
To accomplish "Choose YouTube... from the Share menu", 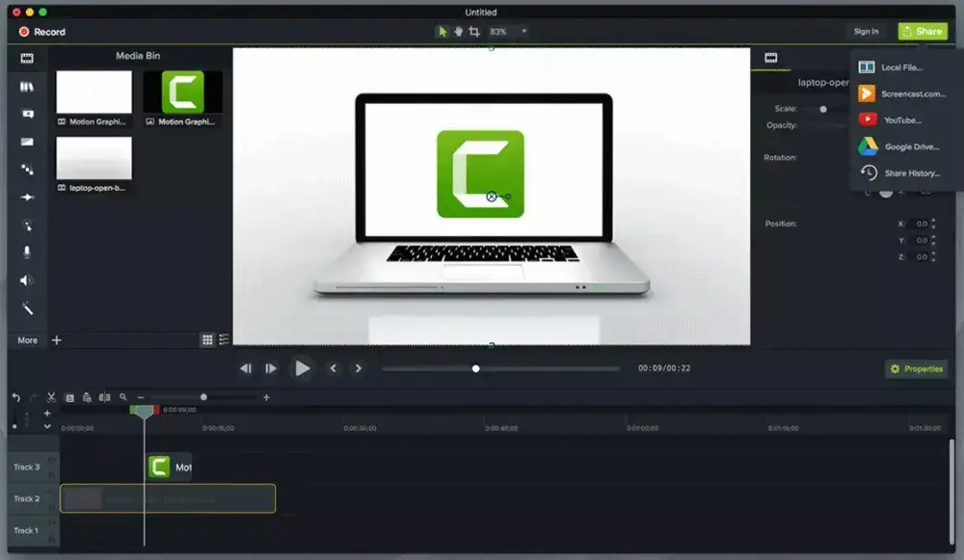I will coord(901,120).
